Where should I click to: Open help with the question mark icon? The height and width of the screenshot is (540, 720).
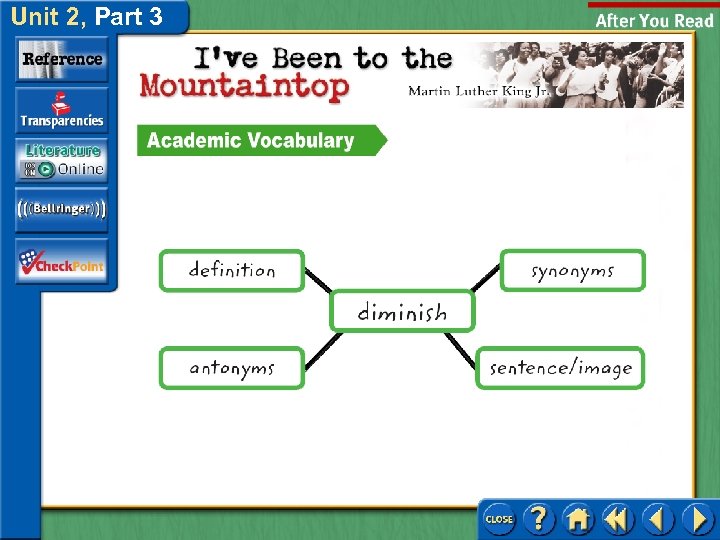click(539, 519)
